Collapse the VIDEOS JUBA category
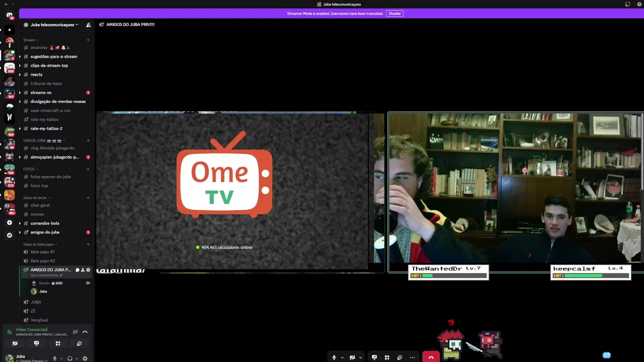 [x=44, y=141]
